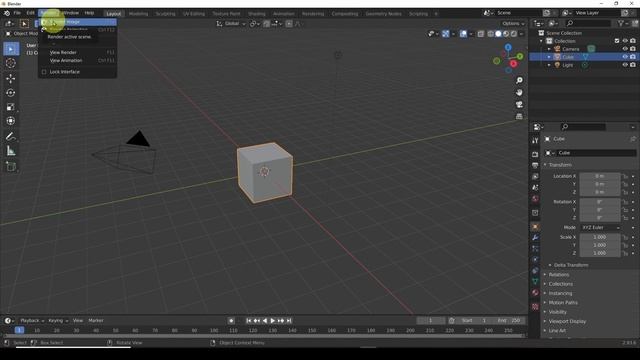Choose View Animation from Render menu

click(x=78, y=60)
